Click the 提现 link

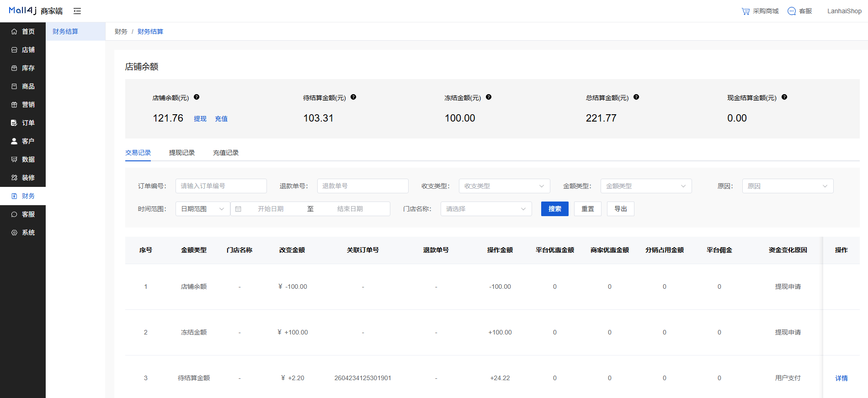200,119
